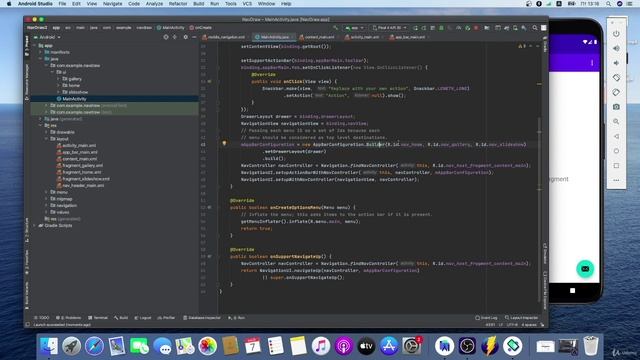The width and height of the screenshot is (640, 360).
Task: Click the lightbulb quick-fix icon in editor gutter
Action: (x=224, y=144)
